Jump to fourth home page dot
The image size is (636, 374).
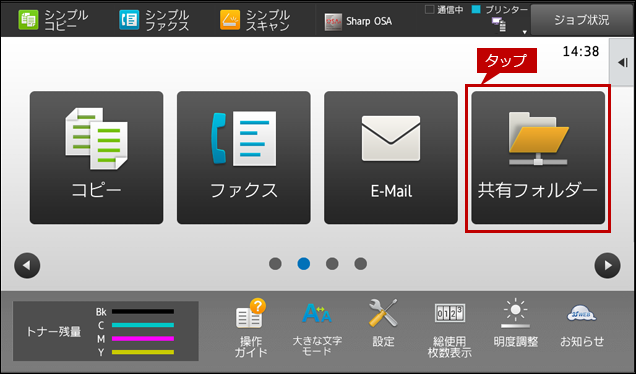click(x=361, y=264)
